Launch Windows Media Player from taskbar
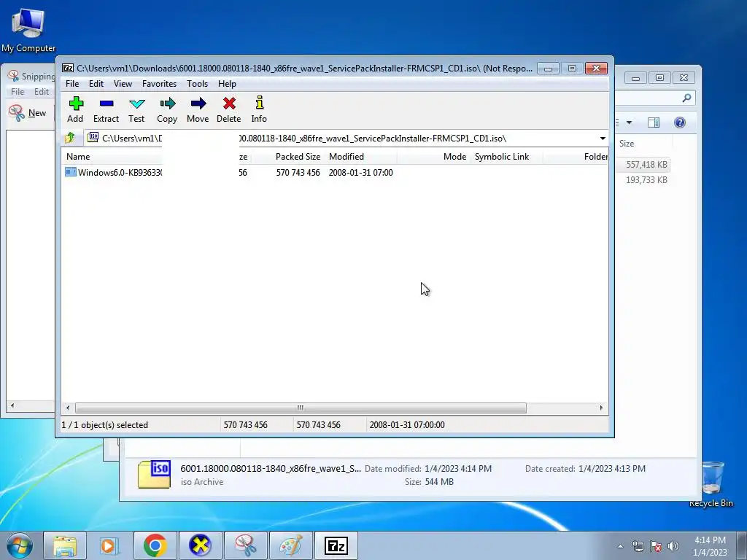The image size is (747, 560). click(109, 545)
